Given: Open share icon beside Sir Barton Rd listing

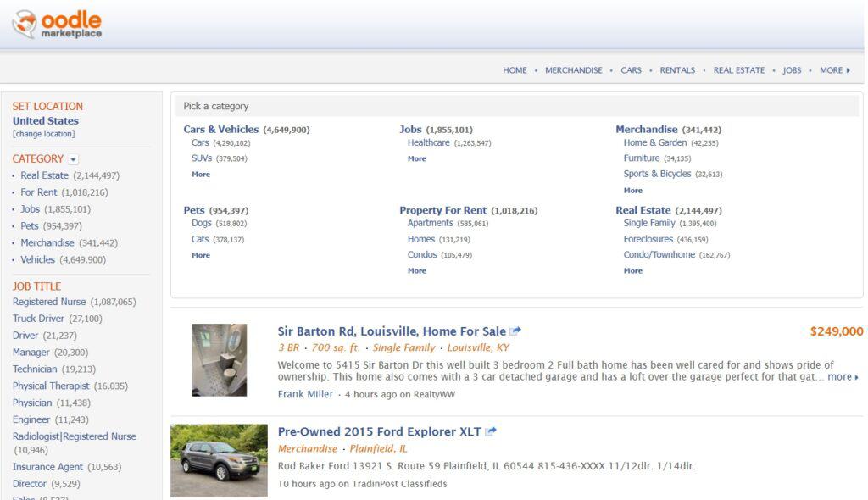Looking at the screenshot, I should 515,331.
